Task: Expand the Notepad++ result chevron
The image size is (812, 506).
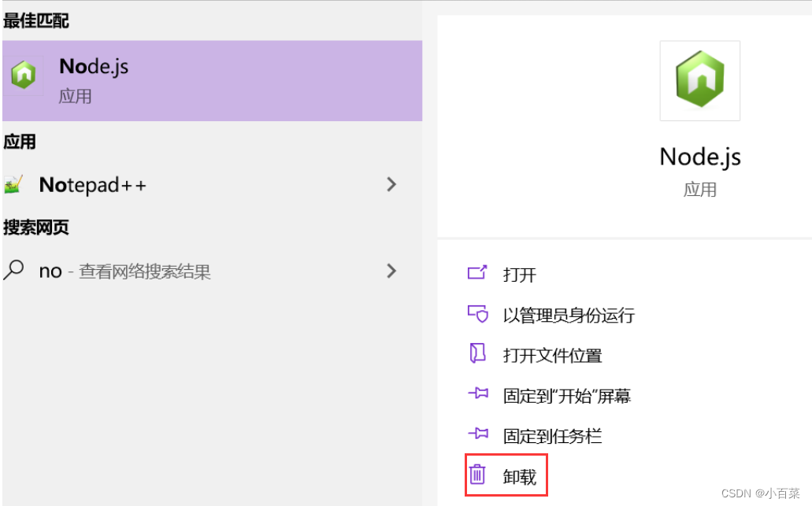Action: click(391, 184)
